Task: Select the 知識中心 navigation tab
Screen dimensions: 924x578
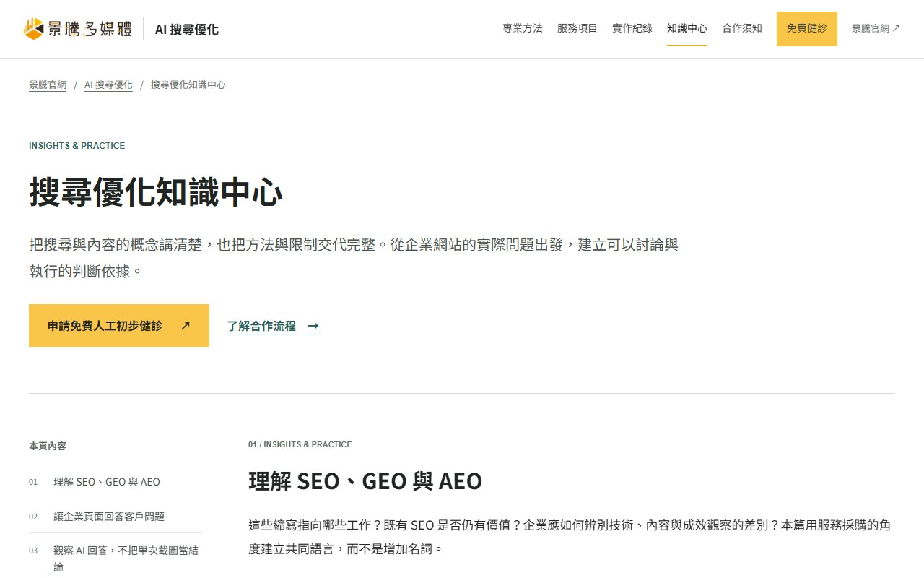Action: (x=687, y=28)
